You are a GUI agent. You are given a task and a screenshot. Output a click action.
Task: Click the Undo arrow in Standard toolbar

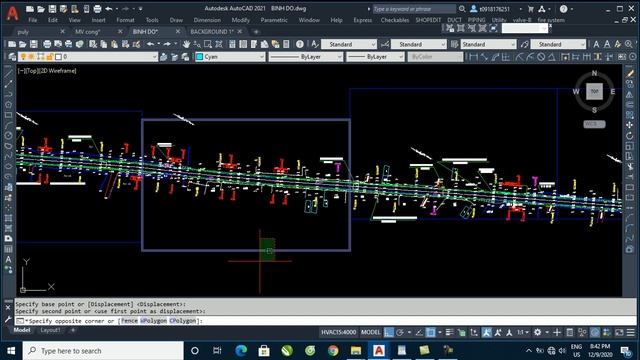151,44
